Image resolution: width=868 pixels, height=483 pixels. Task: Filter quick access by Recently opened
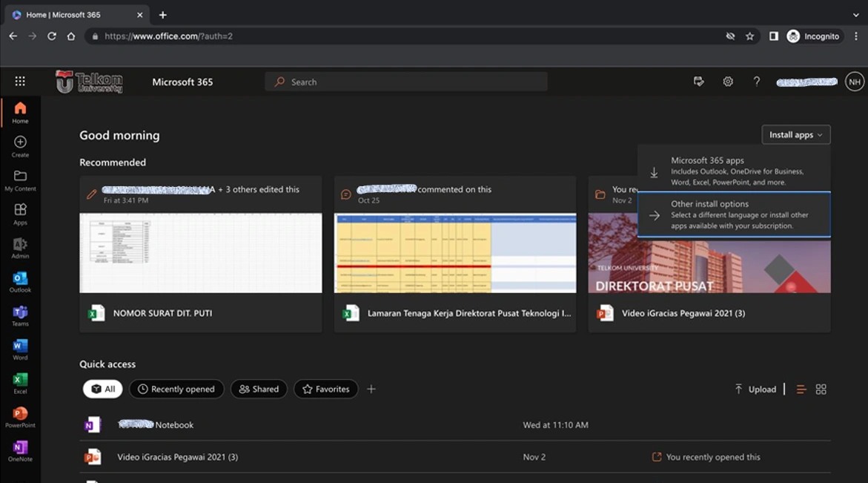(x=176, y=389)
